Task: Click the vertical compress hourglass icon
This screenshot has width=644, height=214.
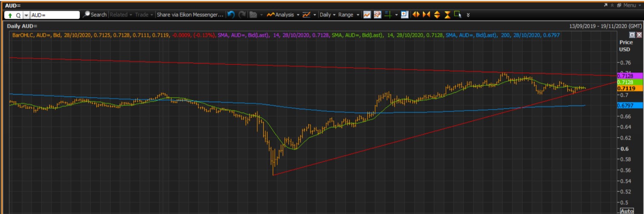Action: point(447,14)
